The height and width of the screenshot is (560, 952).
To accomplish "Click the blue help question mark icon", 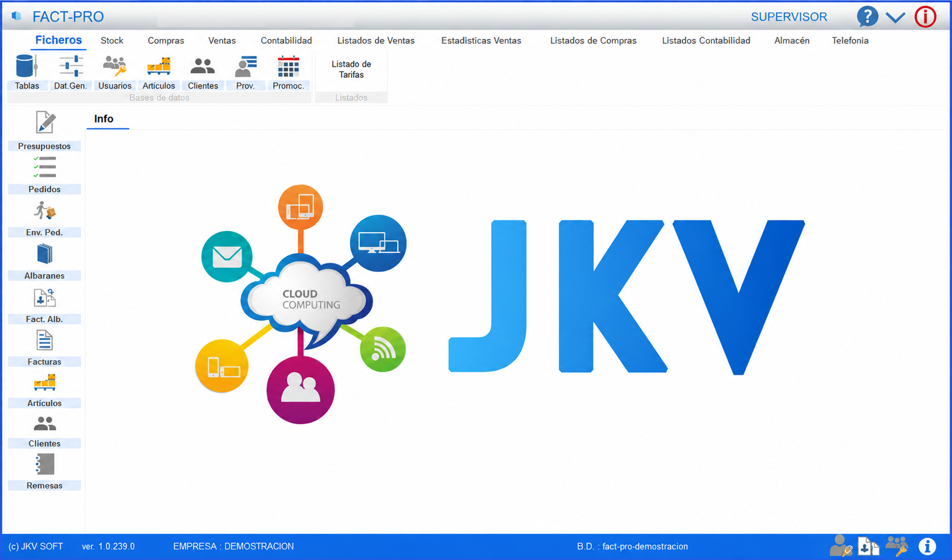I will (867, 16).
